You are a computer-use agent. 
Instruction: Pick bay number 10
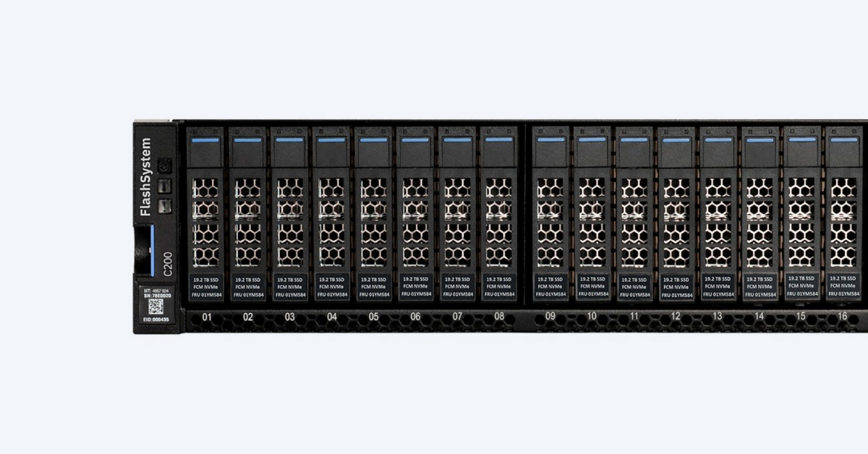(x=592, y=317)
